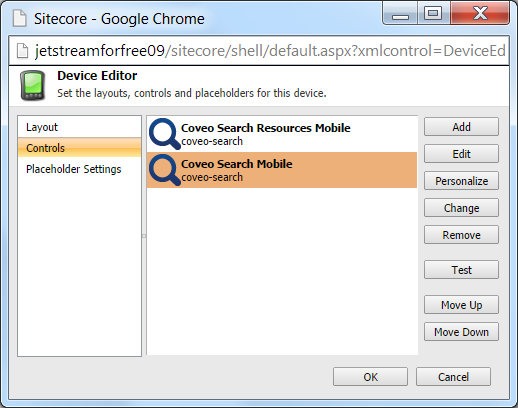
Task: Move the selected control up
Action: [x=461, y=305]
